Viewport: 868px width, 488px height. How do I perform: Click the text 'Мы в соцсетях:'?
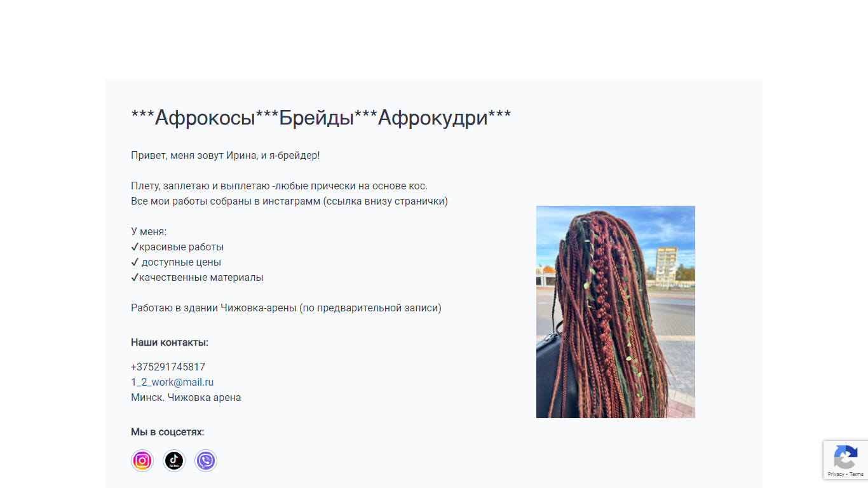[x=168, y=432]
